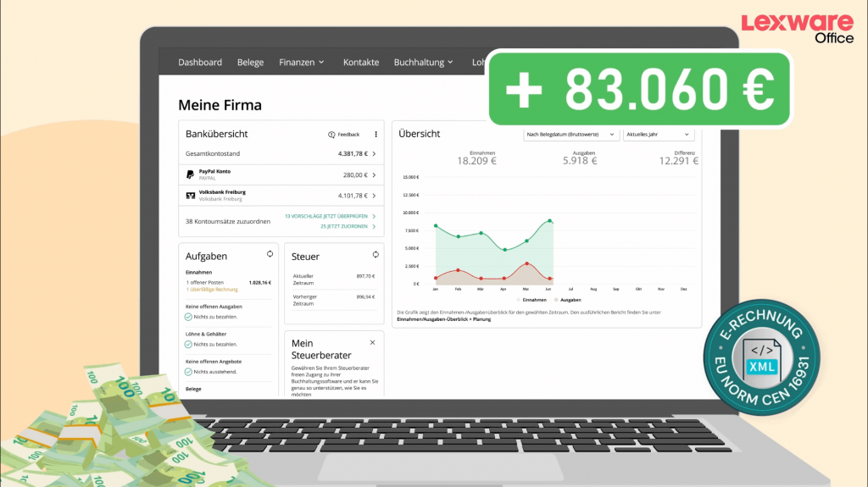Click the Belege heading in Aufgaben
Screen dimensions: 868x487
tap(193, 389)
